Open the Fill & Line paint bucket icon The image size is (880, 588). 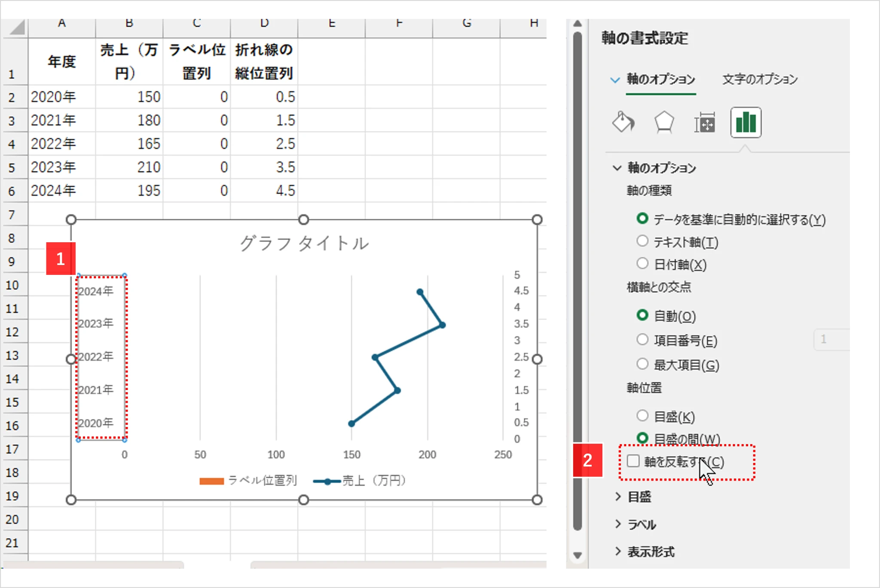[623, 122]
